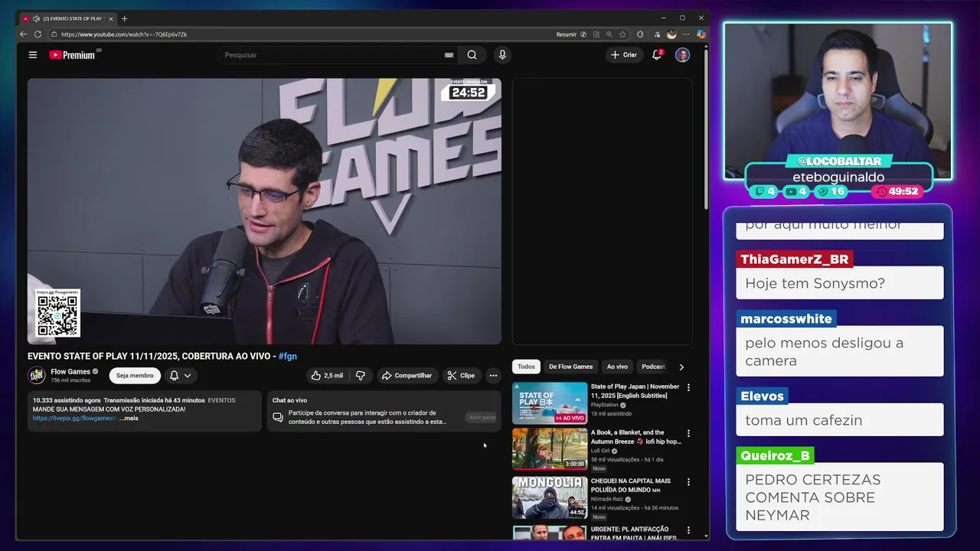Go back with the browser back arrow
The image size is (980, 551).
(23, 34)
